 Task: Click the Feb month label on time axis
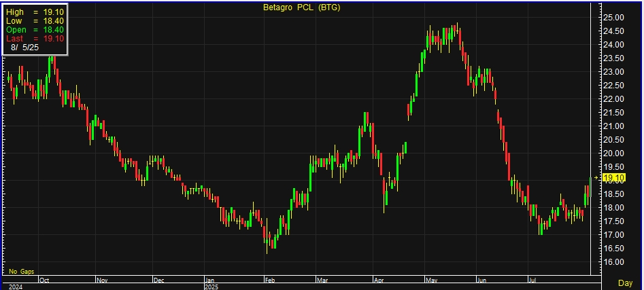coord(270,280)
